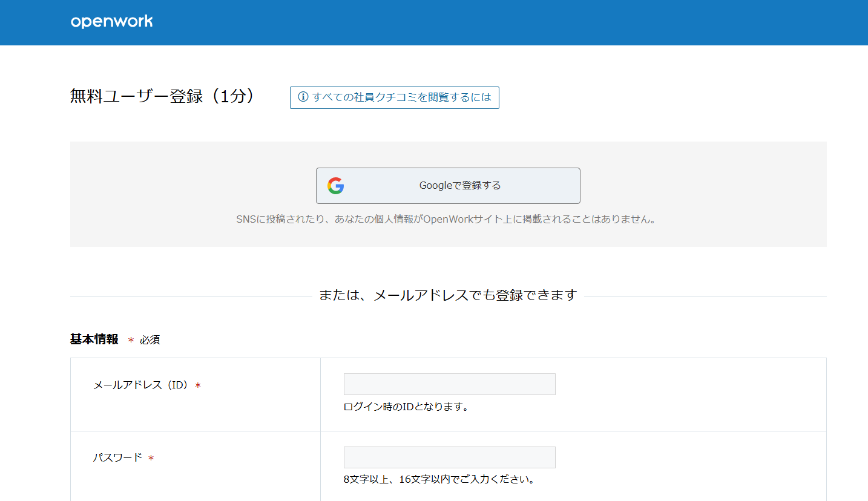Click the openwork logo in the header
Image resolution: width=868 pixels, height=501 pixels.
pos(111,21)
